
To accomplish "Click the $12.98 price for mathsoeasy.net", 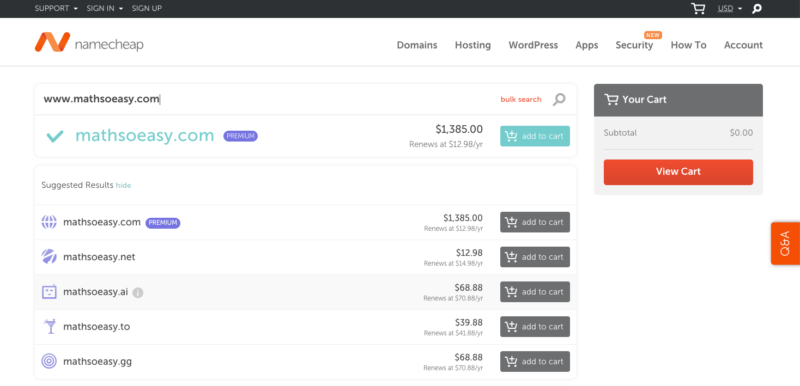I will (469, 253).
